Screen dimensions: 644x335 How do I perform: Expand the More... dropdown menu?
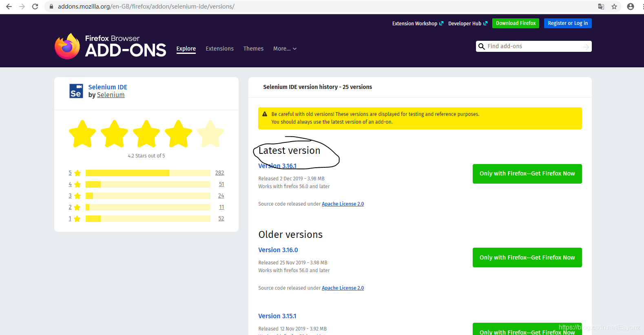pyautogui.click(x=285, y=49)
